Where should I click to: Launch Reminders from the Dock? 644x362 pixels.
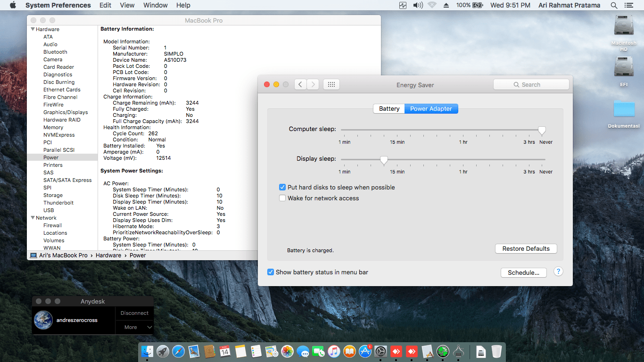[256, 351]
